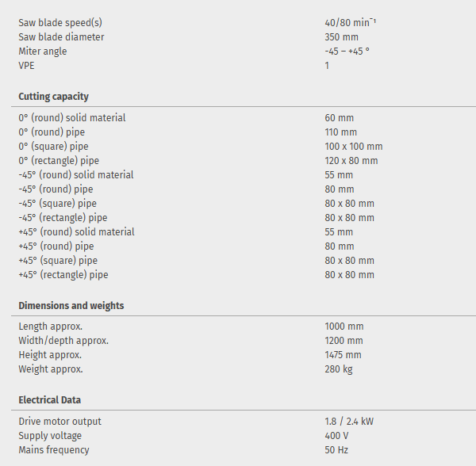Click the Width/depth approx. label
This screenshot has height=466, width=476.
[63, 341]
